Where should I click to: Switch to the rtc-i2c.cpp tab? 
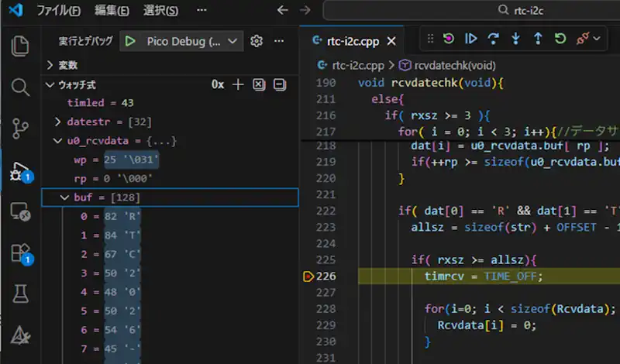[353, 41]
